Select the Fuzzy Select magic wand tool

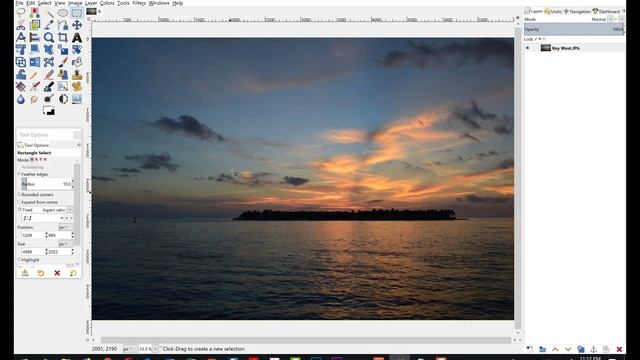pos(49,13)
